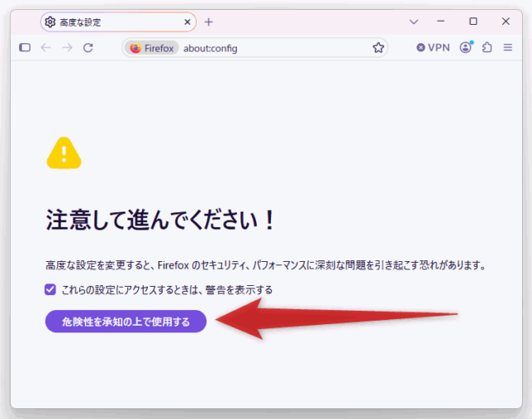Reload the current page
532x419 pixels.
pos(88,48)
